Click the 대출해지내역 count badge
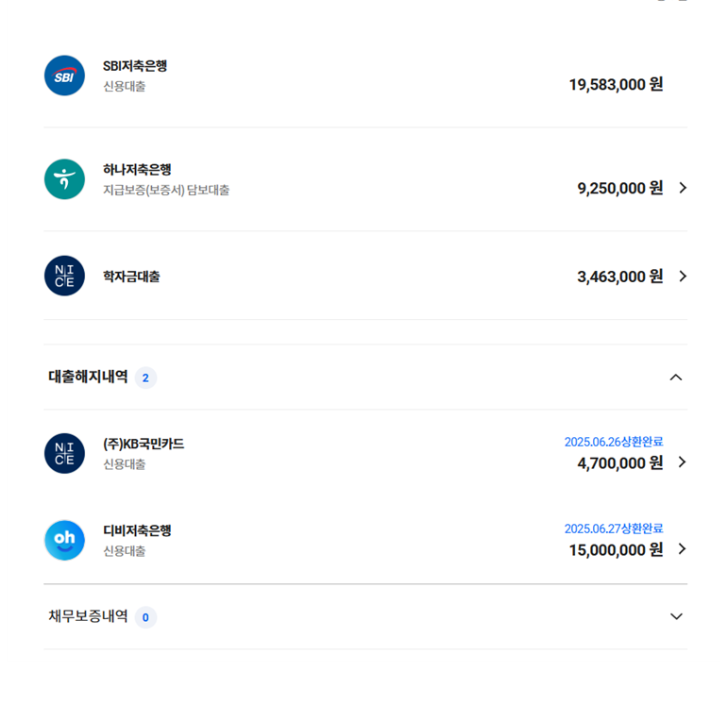The image size is (728, 705). point(145,378)
